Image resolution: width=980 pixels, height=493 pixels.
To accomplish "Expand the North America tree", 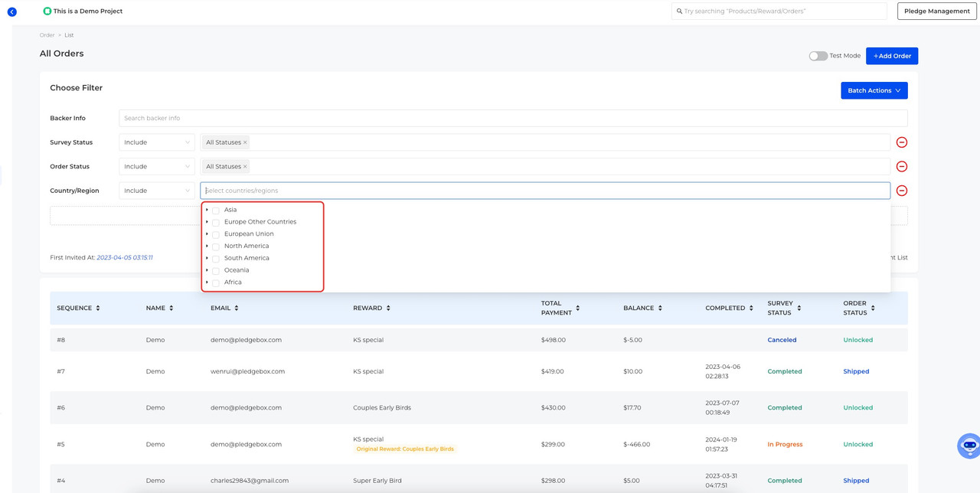I will (207, 246).
